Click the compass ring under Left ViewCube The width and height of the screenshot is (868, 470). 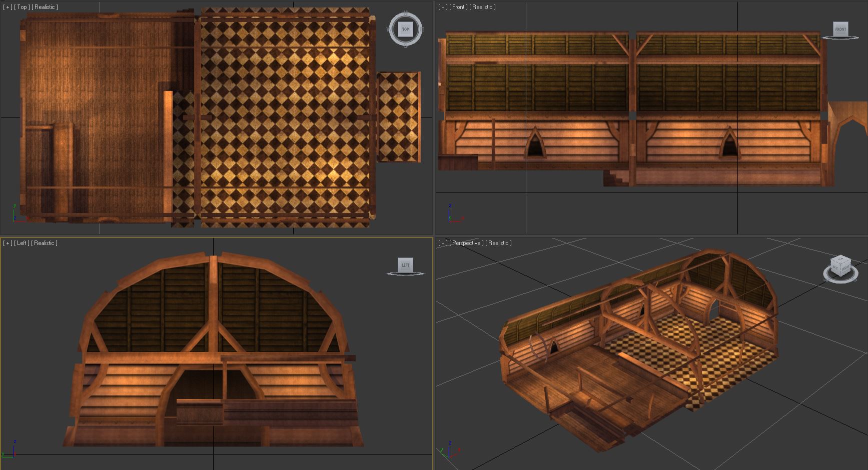pyautogui.click(x=406, y=273)
